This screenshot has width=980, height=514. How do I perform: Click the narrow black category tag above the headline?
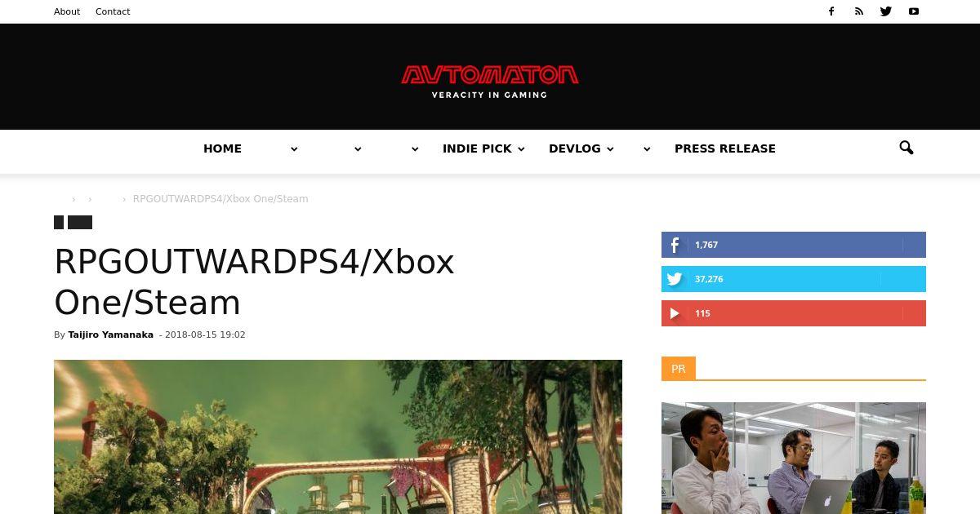click(x=59, y=222)
